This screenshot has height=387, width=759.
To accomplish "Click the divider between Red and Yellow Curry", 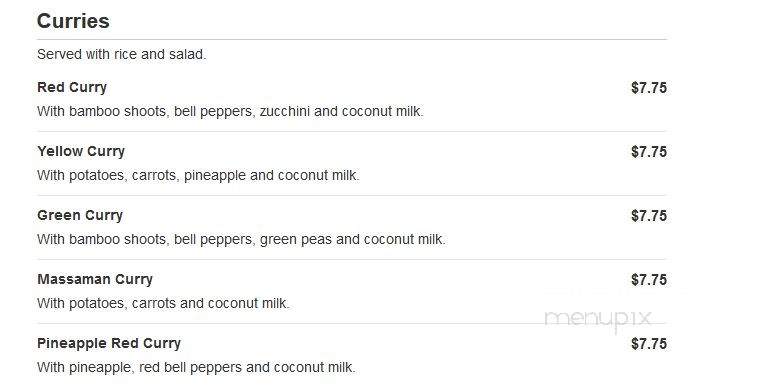I will pyautogui.click(x=352, y=131).
